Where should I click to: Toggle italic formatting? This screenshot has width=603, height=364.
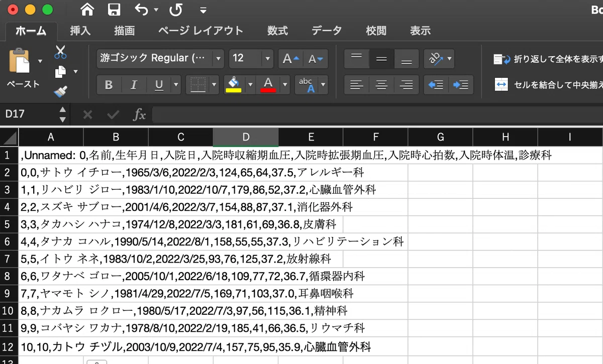pyautogui.click(x=134, y=85)
